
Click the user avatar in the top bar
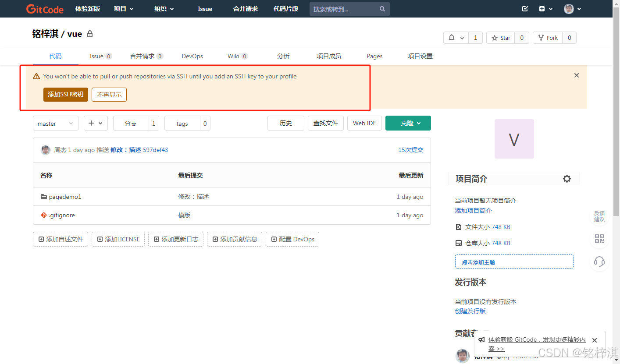[569, 9]
